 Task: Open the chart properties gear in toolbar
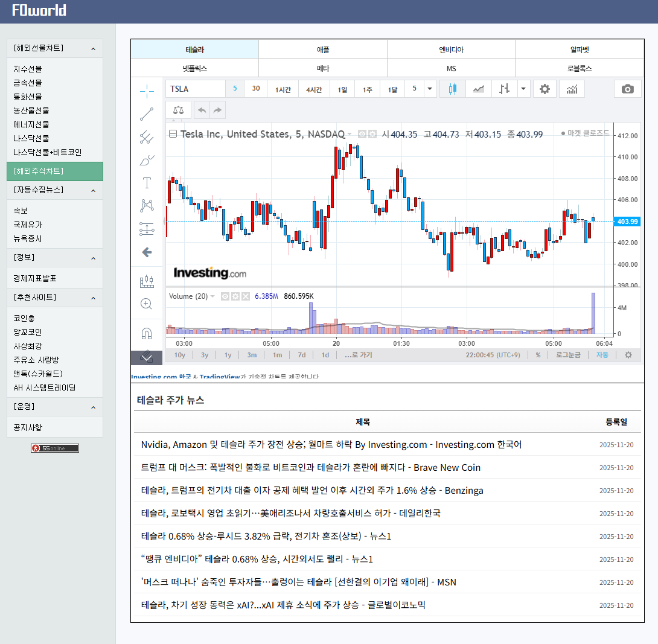pyautogui.click(x=545, y=89)
